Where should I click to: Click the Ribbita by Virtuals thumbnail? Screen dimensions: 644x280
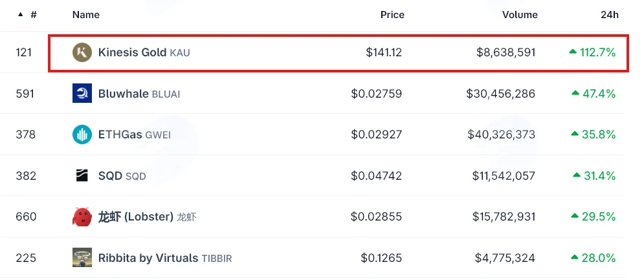(x=82, y=257)
